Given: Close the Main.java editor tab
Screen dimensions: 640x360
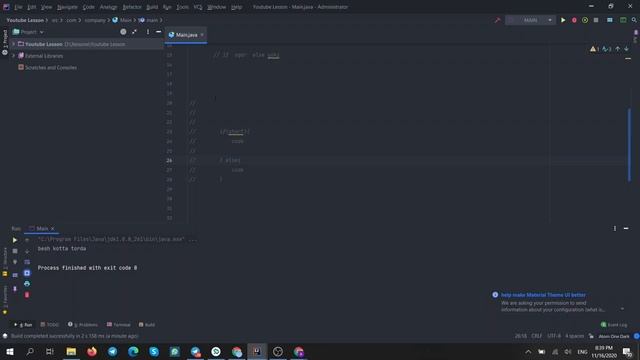Looking at the screenshot, I should (x=202, y=35).
